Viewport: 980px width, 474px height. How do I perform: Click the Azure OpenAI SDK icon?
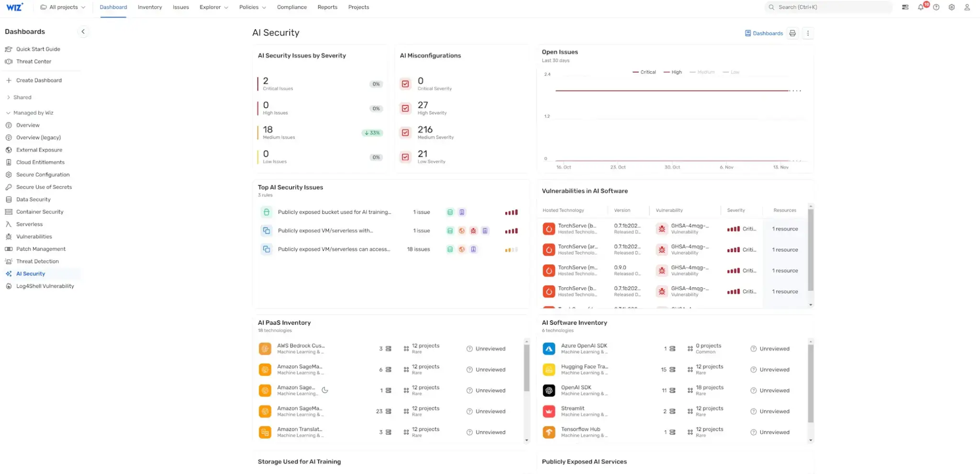(x=549, y=349)
